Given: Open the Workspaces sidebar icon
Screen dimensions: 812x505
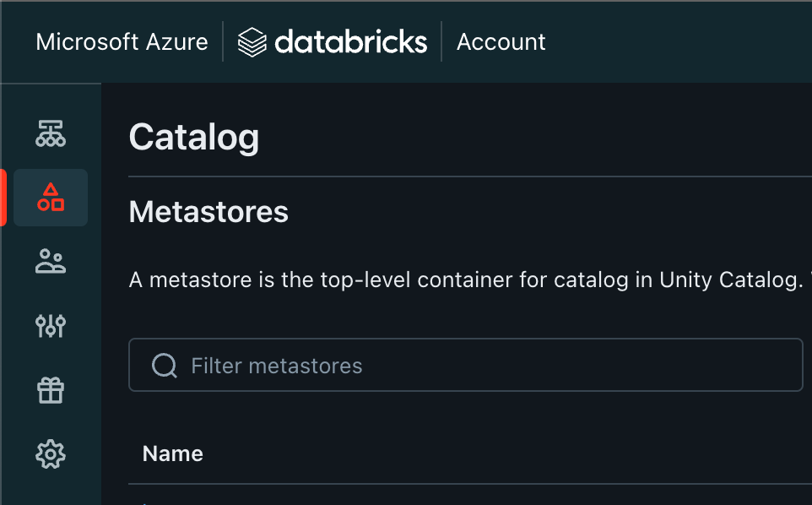Looking at the screenshot, I should 51,133.
